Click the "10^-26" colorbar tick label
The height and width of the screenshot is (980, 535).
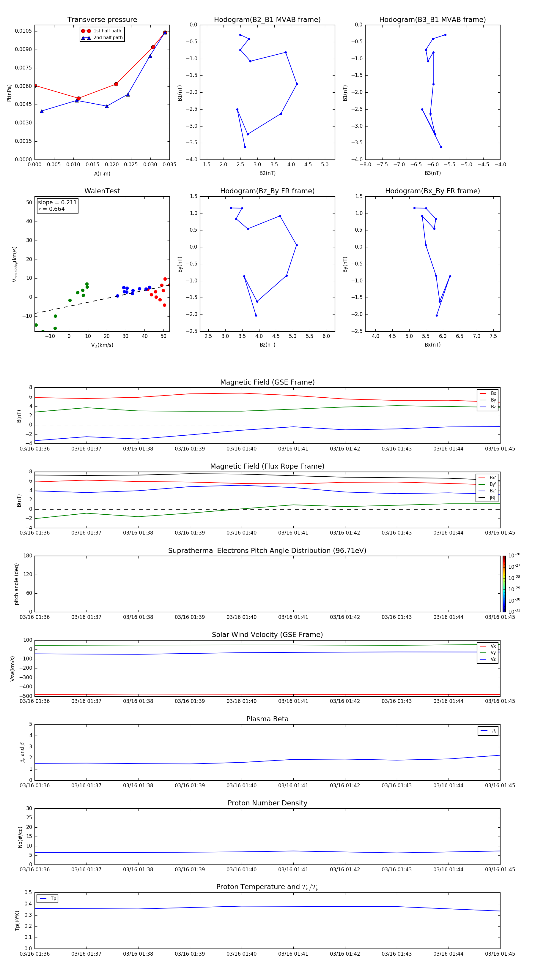[514, 555]
